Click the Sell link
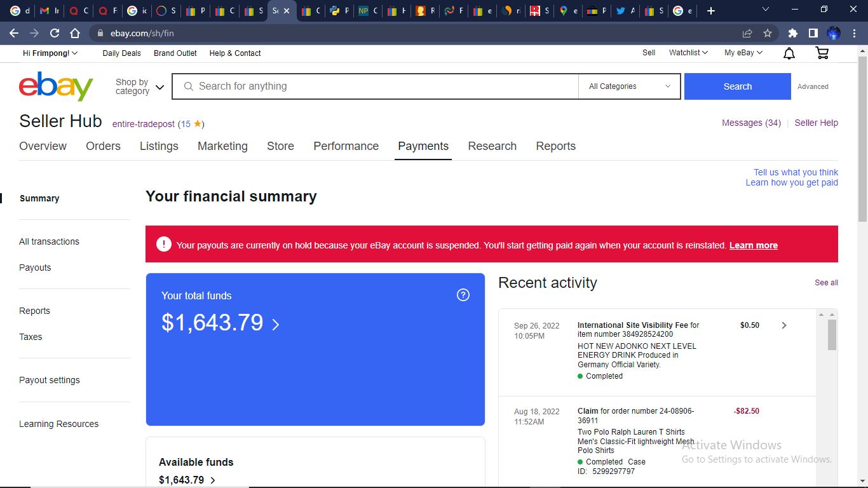Viewport: 868px width, 488px height. tap(649, 53)
